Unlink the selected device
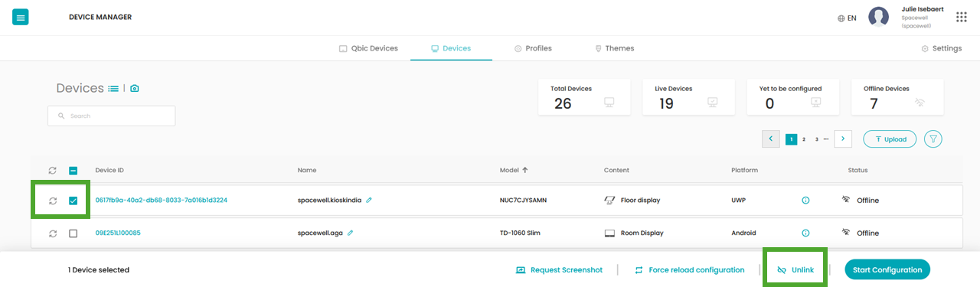This screenshot has height=287, width=980. click(796, 269)
